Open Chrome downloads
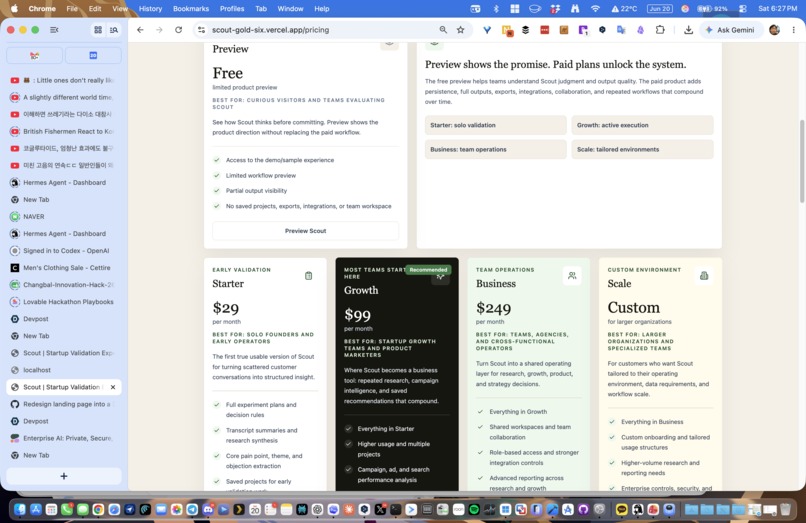Viewport: 806px width, 523px height. tap(688, 30)
